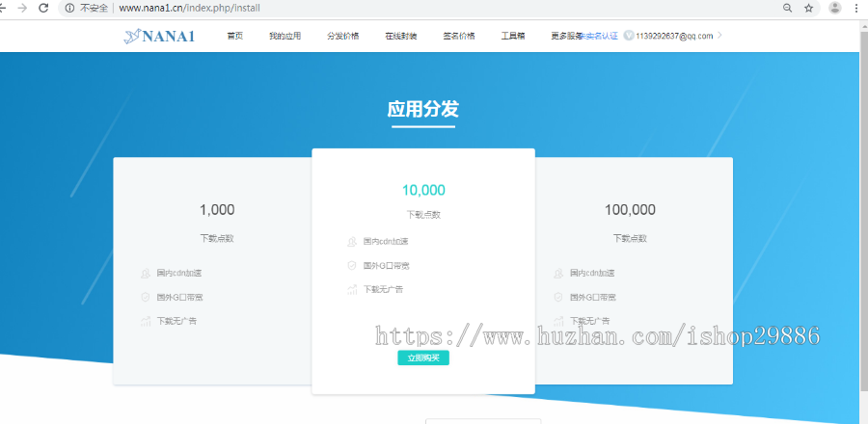Bookmark this page with the star icon

[x=809, y=8]
